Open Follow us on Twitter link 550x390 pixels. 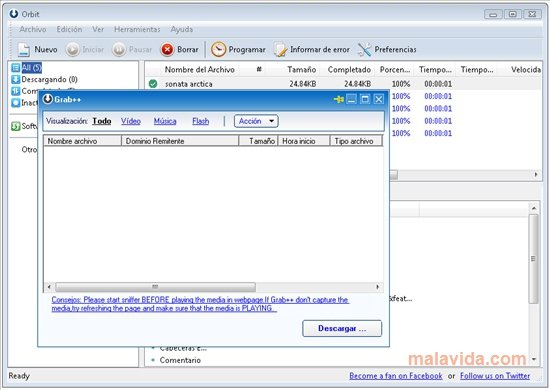coord(495,376)
